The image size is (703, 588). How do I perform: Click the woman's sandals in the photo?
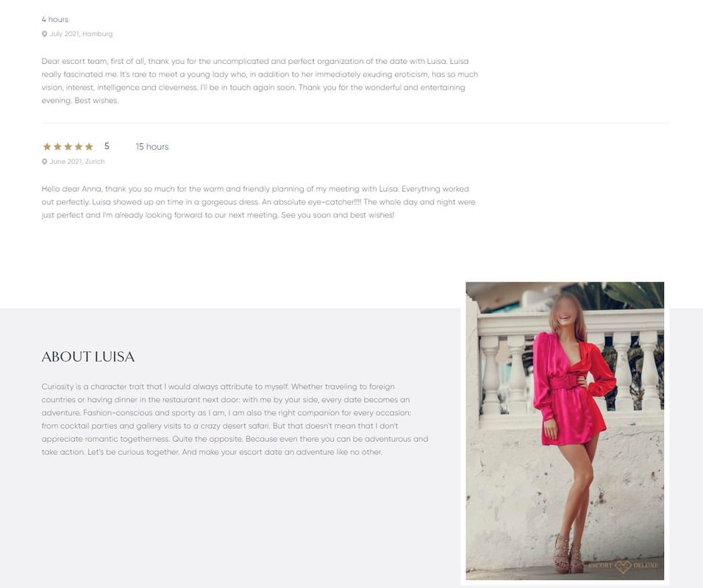(568, 552)
